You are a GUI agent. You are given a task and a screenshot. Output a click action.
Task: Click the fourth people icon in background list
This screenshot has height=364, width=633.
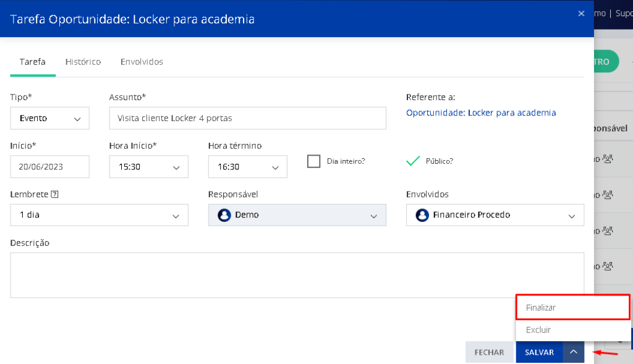[x=608, y=266]
